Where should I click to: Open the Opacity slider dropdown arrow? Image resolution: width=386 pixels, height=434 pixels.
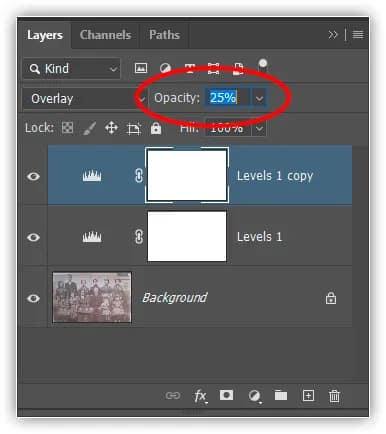(x=259, y=98)
